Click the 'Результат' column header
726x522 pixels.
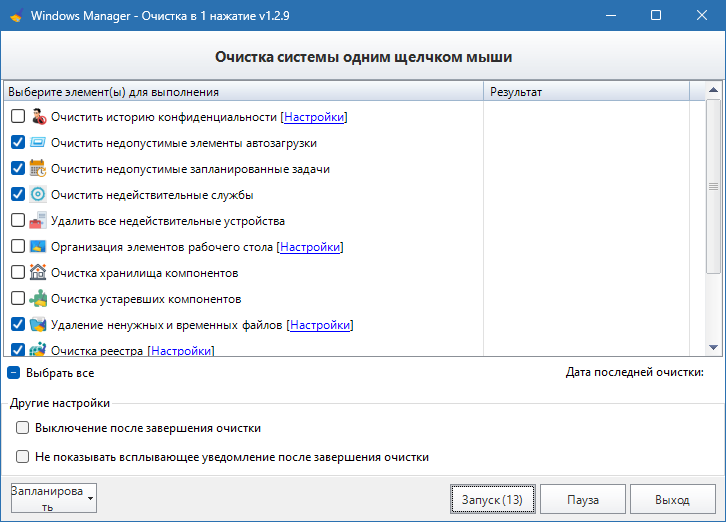(x=586, y=92)
